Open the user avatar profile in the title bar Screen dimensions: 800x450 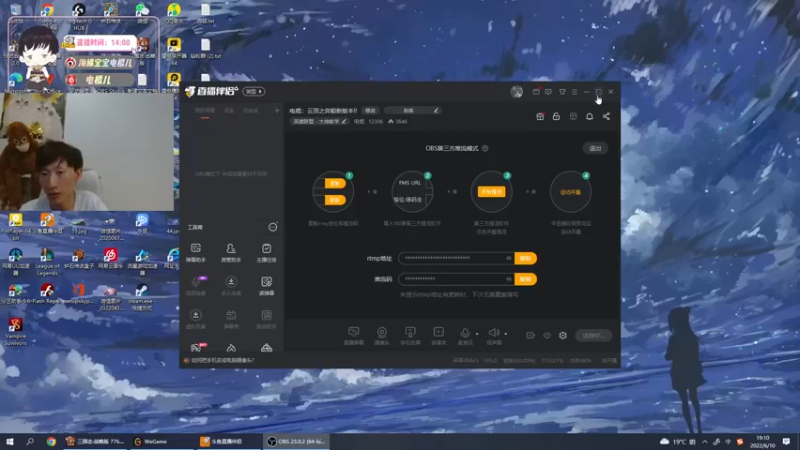click(516, 92)
